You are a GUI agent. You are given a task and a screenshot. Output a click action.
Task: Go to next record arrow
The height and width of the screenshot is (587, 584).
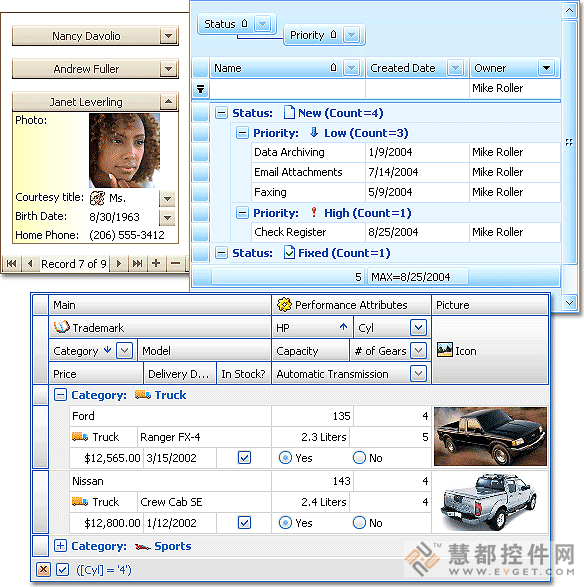click(x=119, y=264)
